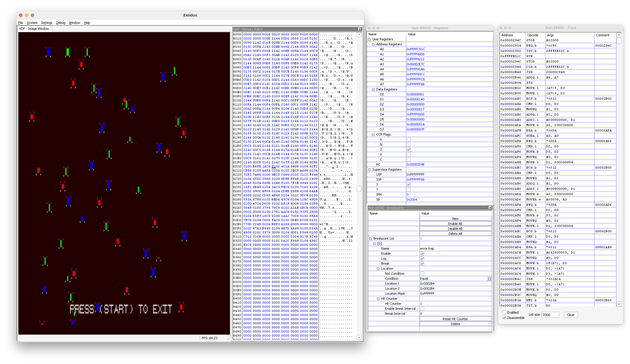Select the VDP - Image Window tab
This screenshot has height=364, width=630.
pos(34,29)
